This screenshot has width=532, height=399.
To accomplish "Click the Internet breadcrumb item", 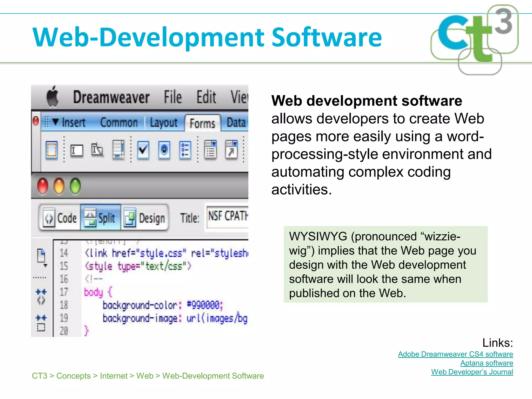I will point(114,376).
